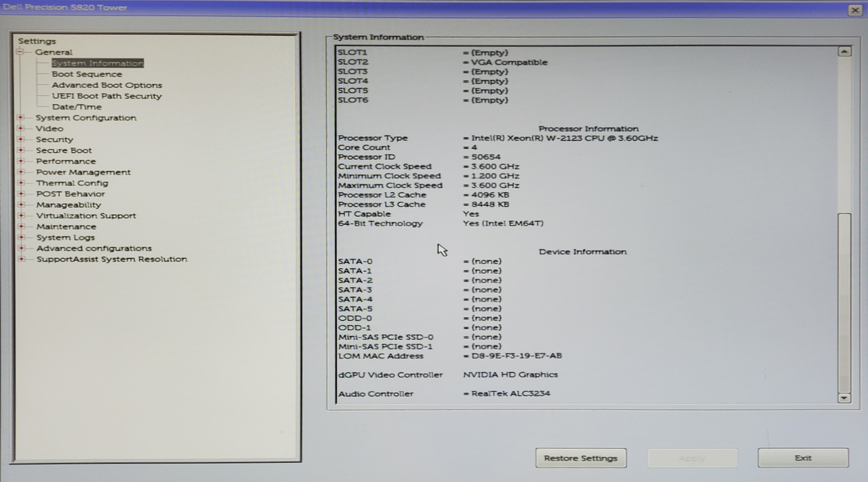Select Maintenance label
The height and width of the screenshot is (482, 868).
pyautogui.click(x=66, y=227)
